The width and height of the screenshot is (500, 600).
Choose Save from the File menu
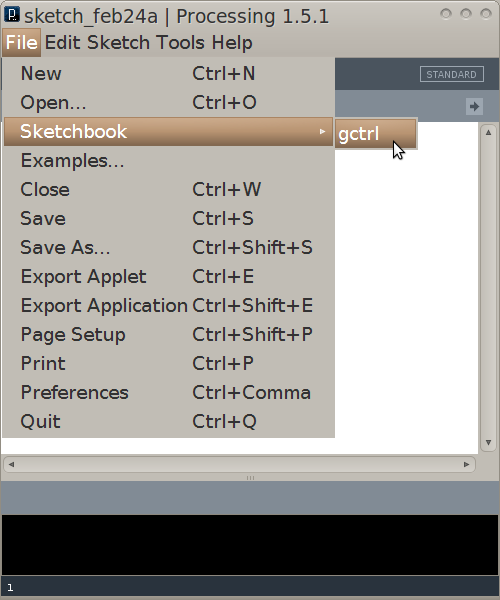pyautogui.click(x=168, y=218)
